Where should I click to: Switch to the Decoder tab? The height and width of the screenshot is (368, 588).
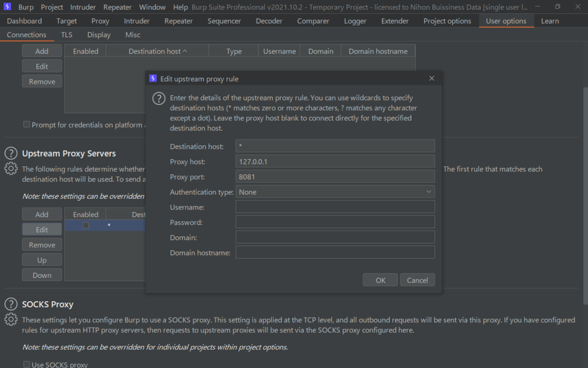click(269, 21)
